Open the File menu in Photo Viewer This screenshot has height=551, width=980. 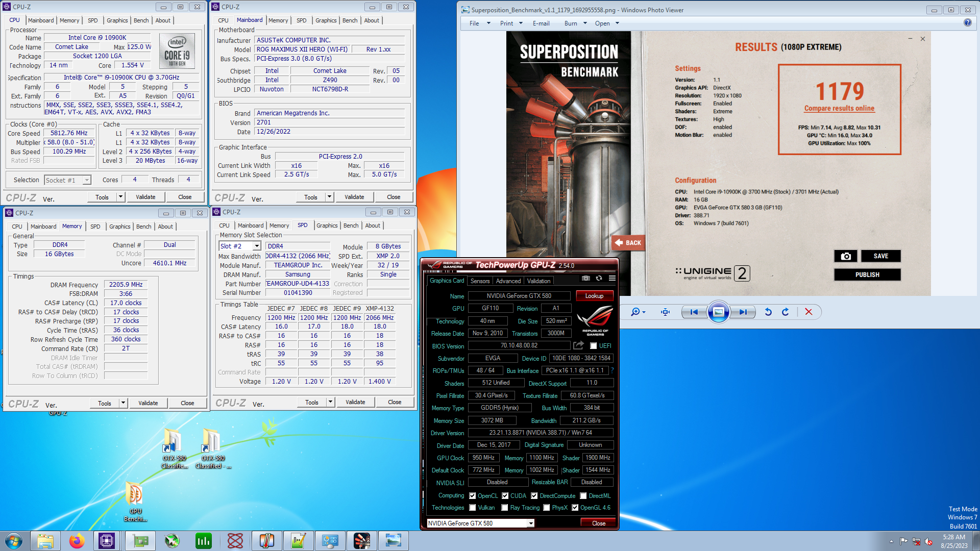pos(479,23)
